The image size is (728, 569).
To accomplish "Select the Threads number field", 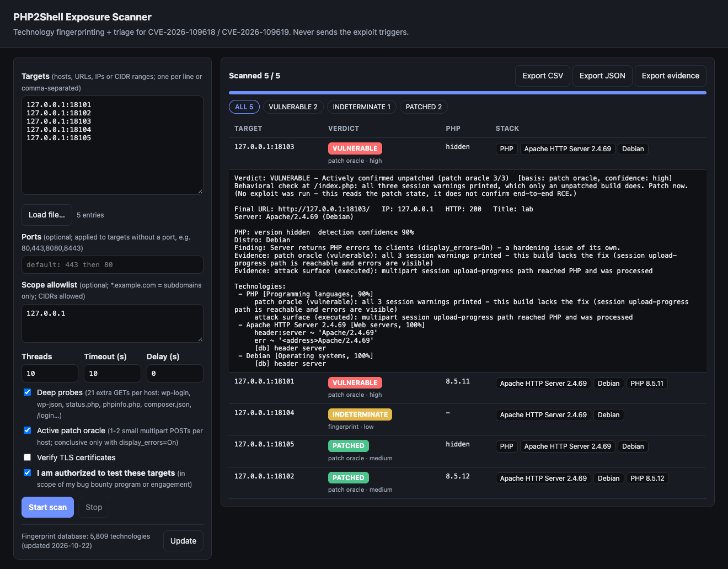I will pos(50,374).
